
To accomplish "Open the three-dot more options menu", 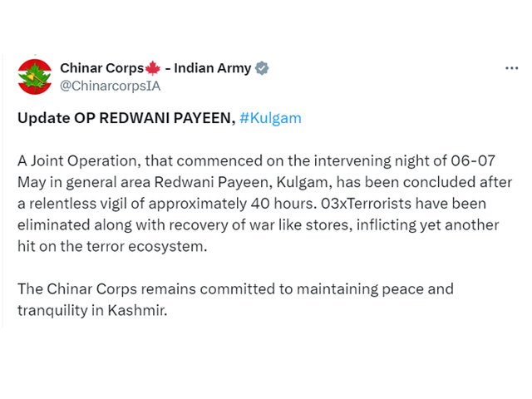I will (512, 68).
